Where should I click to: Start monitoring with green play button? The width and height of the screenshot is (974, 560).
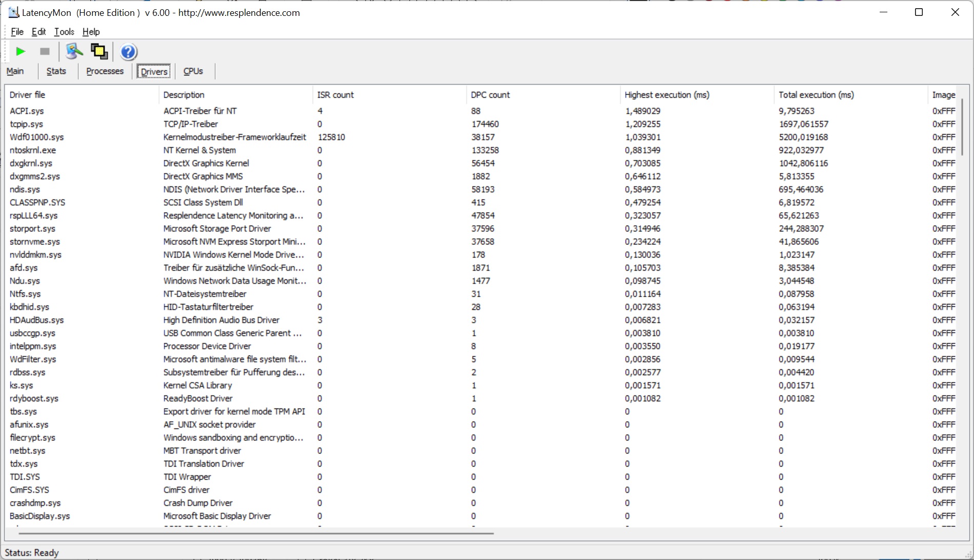pos(21,51)
